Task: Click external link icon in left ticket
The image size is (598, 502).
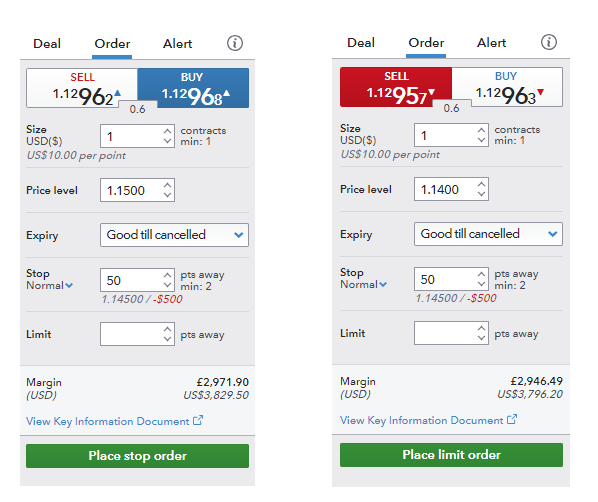Action: 198,420
